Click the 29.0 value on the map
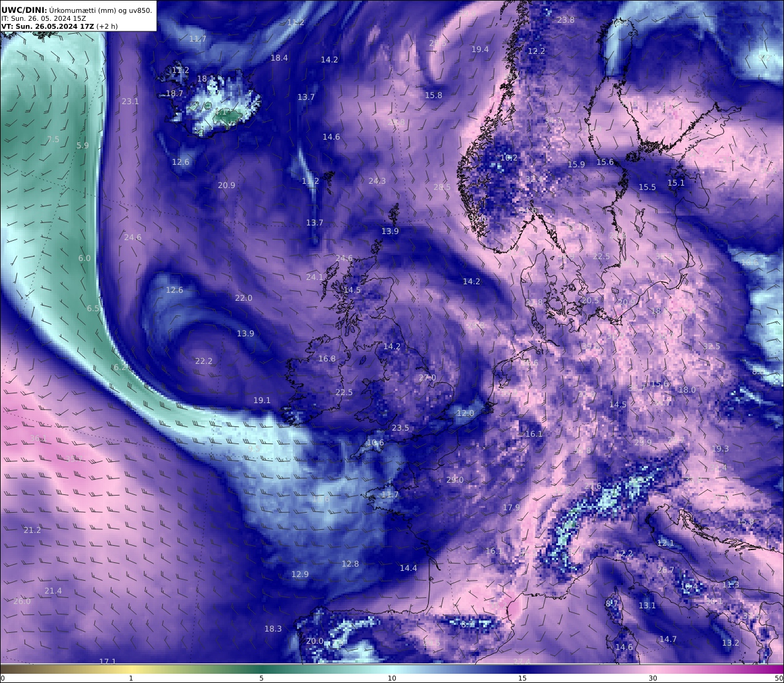 click(x=454, y=480)
